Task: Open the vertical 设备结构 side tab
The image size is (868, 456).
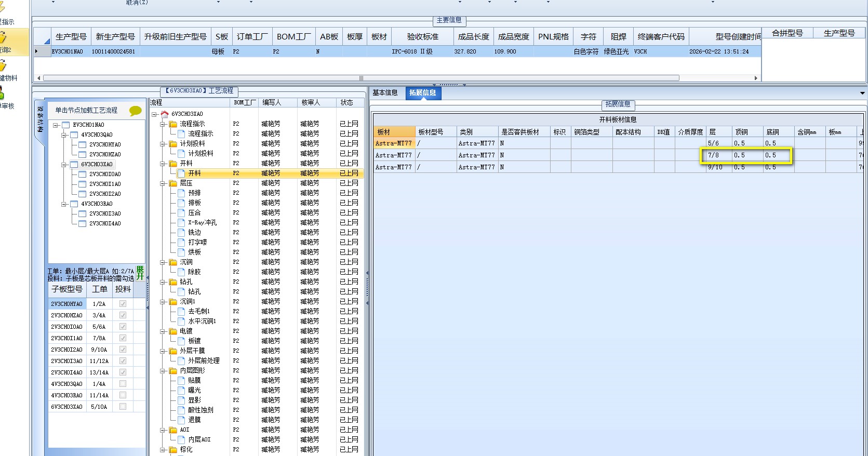Action: click(40, 120)
